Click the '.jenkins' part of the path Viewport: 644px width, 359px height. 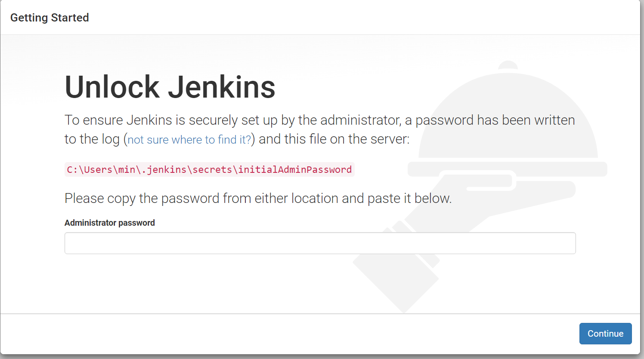[x=164, y=169]
